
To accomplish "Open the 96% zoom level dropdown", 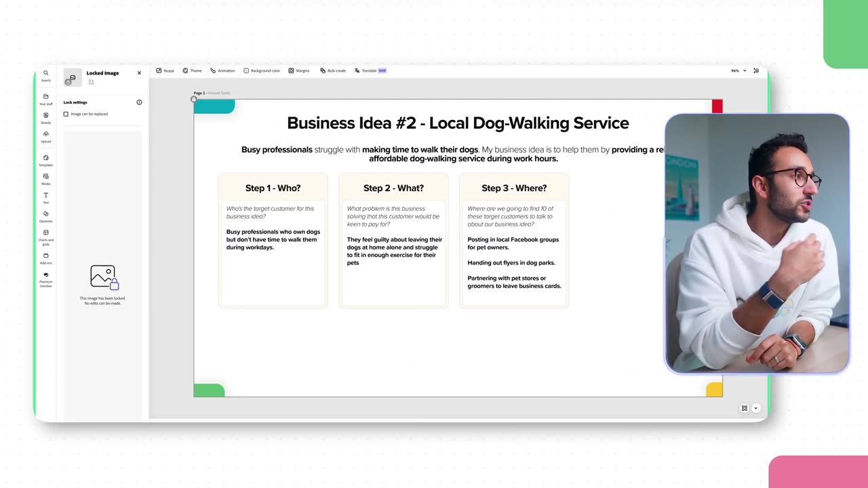I will 738,70.
